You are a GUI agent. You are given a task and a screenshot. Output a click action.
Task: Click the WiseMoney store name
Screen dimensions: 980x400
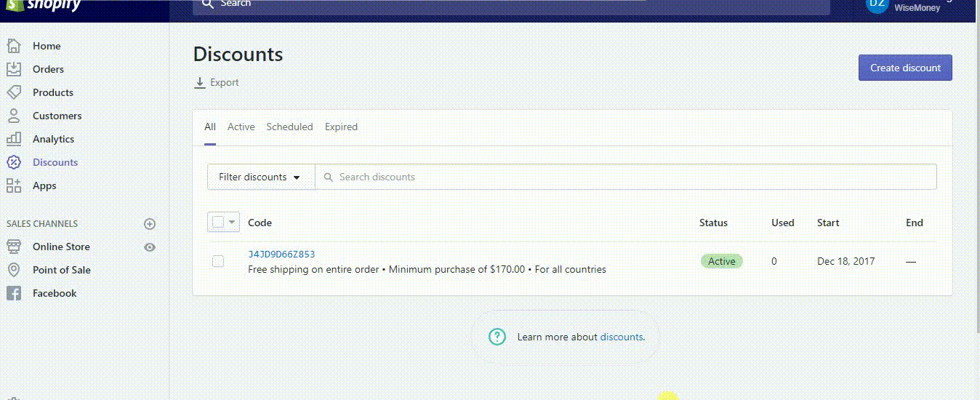pos(917,8)
